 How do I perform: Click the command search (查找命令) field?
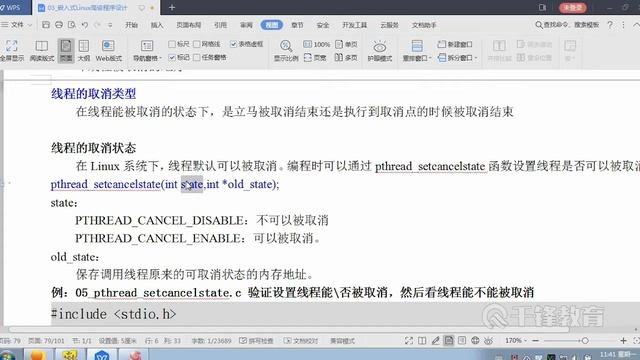(x=567, y=25)
